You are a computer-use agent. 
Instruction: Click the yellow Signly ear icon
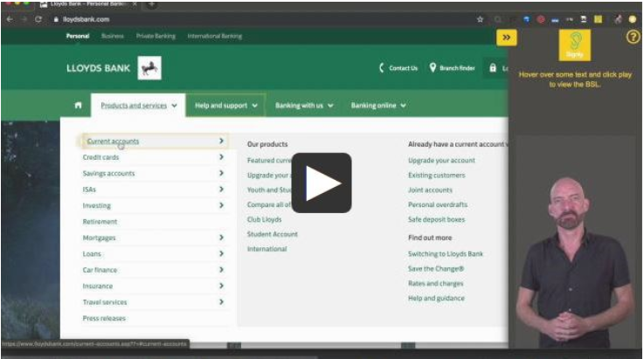(575, 45)
